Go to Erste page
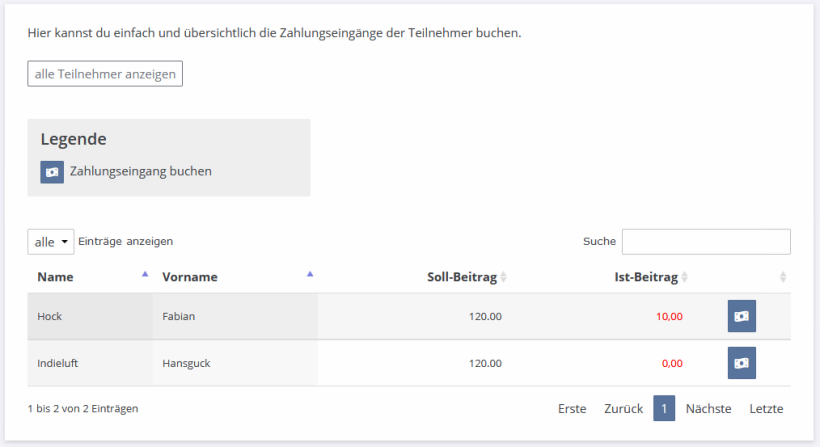The width and height of the screenshot is (820, 447). [572, 408]
